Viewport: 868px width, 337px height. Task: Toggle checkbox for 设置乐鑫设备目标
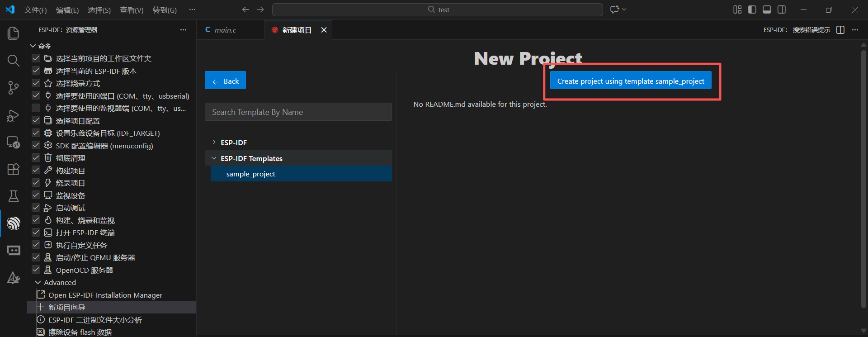tap(36, 133)
